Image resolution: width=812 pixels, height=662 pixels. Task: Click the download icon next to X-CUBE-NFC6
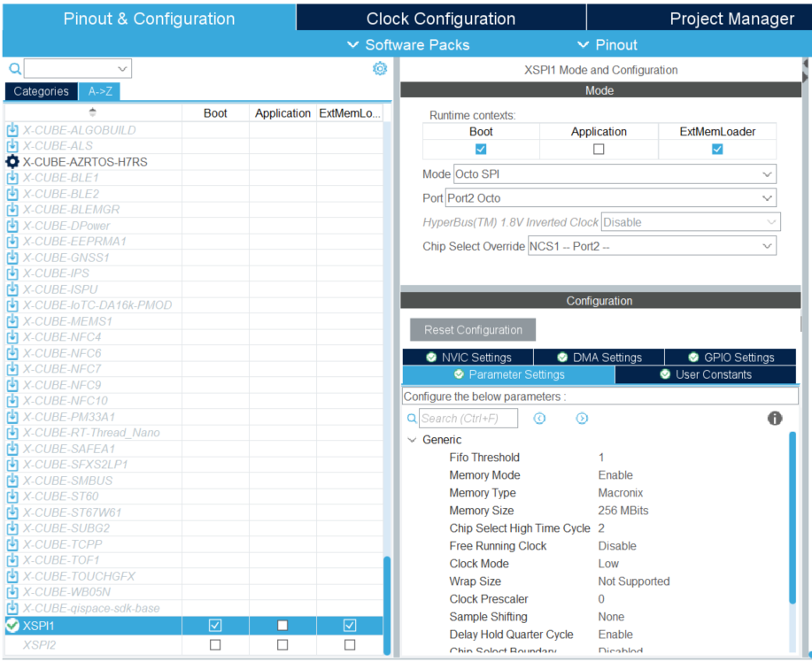click(12, 353)
